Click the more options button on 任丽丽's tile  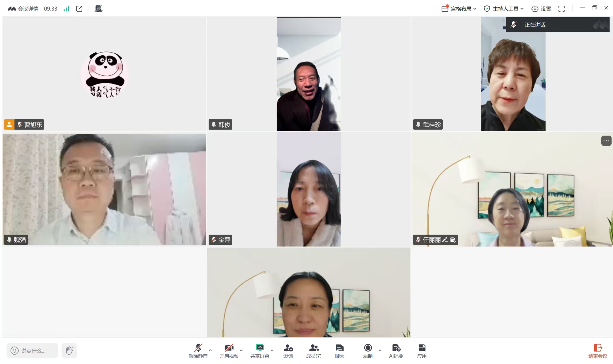coord(606,141)
